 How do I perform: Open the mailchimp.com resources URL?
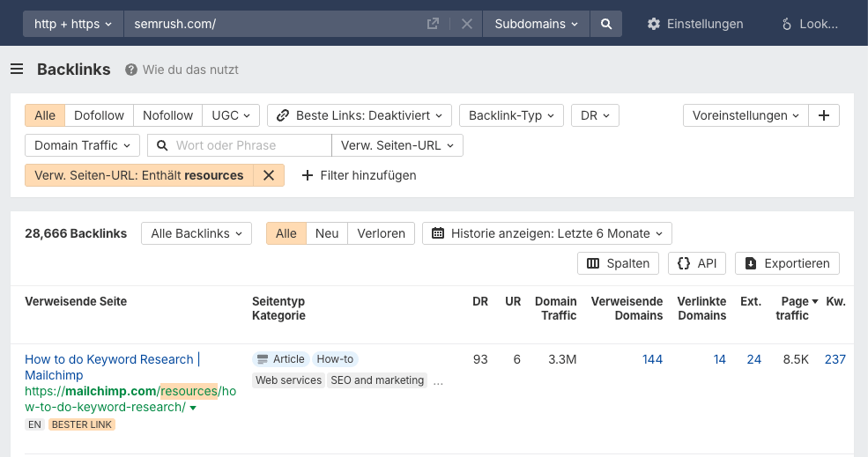[130, 400]
